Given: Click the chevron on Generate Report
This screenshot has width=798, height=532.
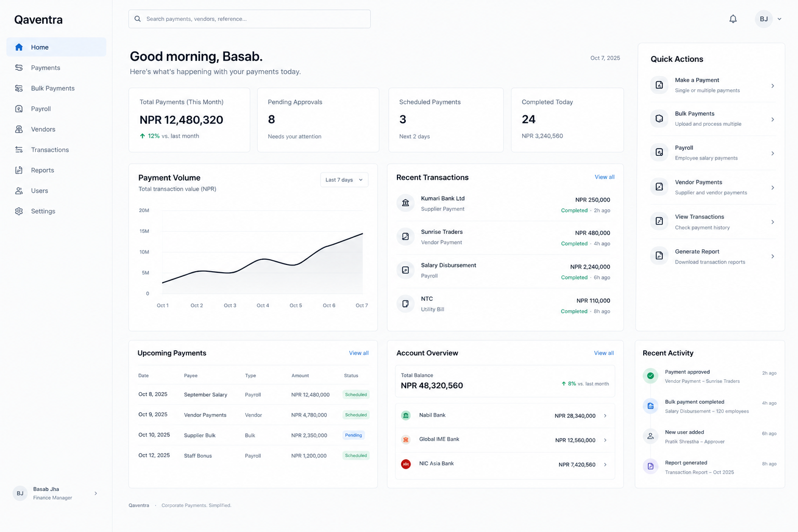Looking at the screenshot, I should pos(773,256).
